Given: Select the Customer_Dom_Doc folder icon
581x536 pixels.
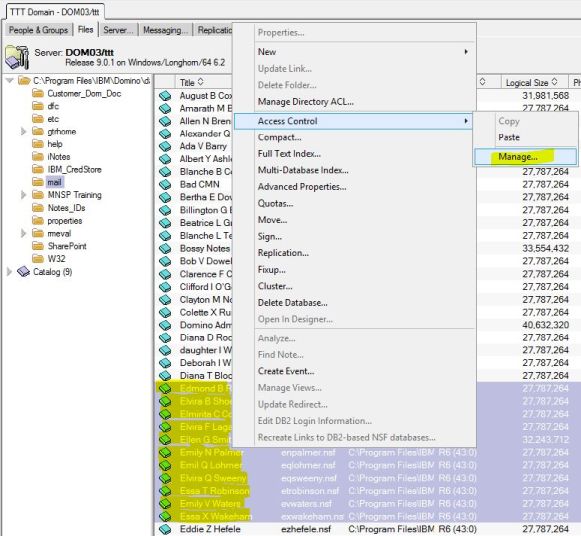Looking at the screenshot, I should point(38,93).
